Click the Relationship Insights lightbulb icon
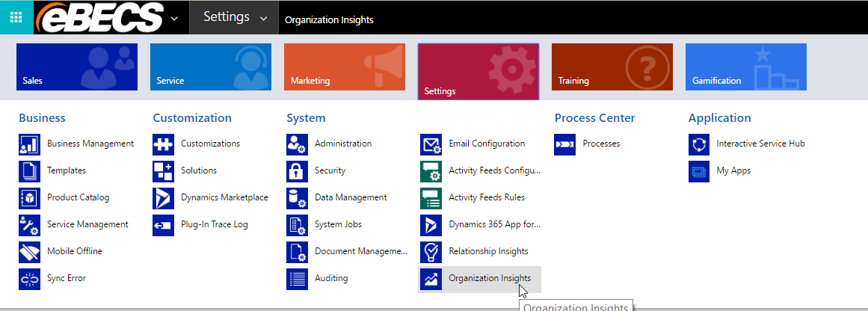The height and width of the screenshot is (311, 868). point(431,252)
